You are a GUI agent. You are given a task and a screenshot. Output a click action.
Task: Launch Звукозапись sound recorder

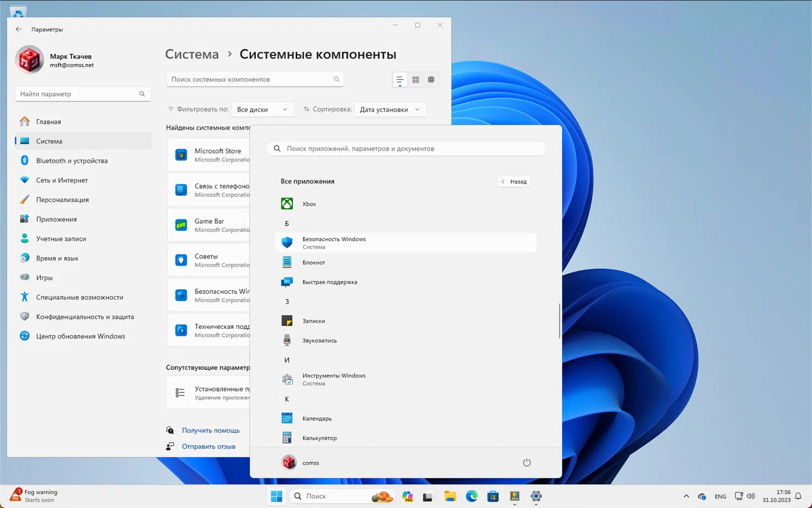[405, 341]
